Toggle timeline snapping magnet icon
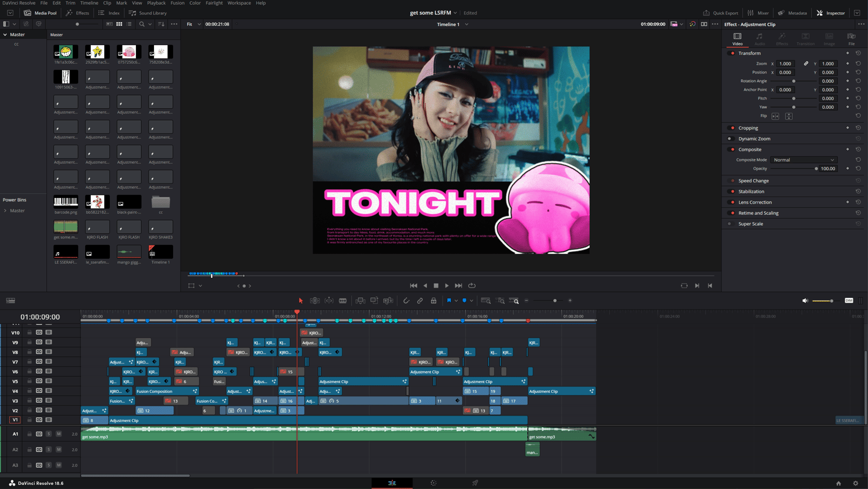868x489 pixels. (x=406, y=301)
